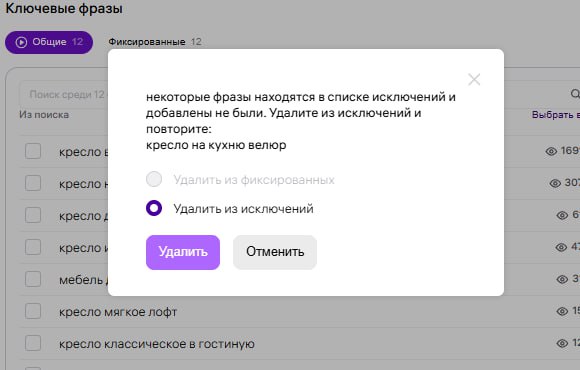The height and width of the screenshot is (370, 580).
Task: Tick the checkbox in the row showing 169
Action: click(x=33, y=151)
